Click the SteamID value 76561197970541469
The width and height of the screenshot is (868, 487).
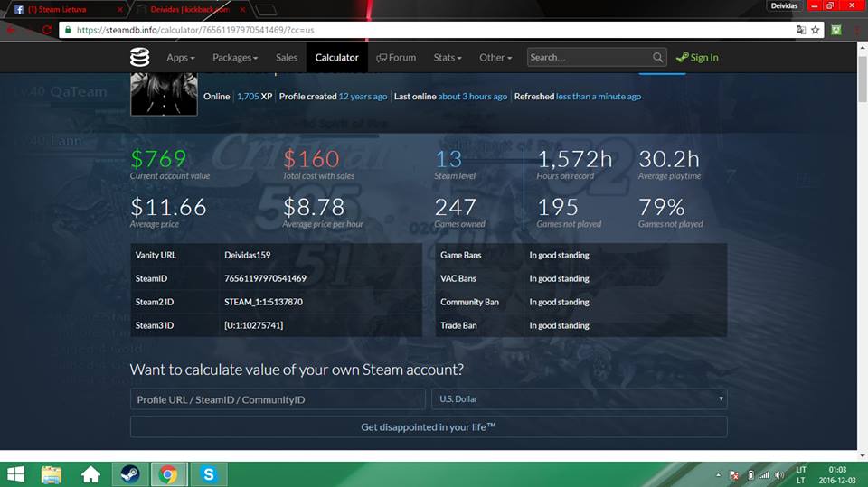coord(265,278)
